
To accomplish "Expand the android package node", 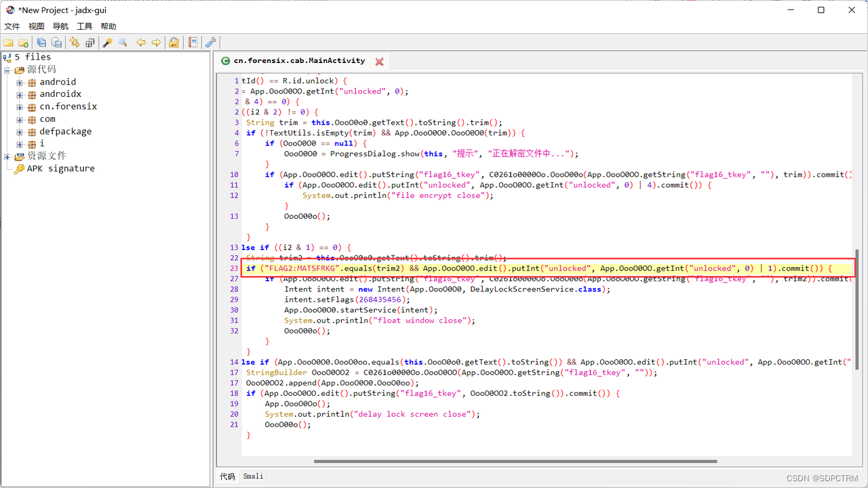I will (20, 83).
